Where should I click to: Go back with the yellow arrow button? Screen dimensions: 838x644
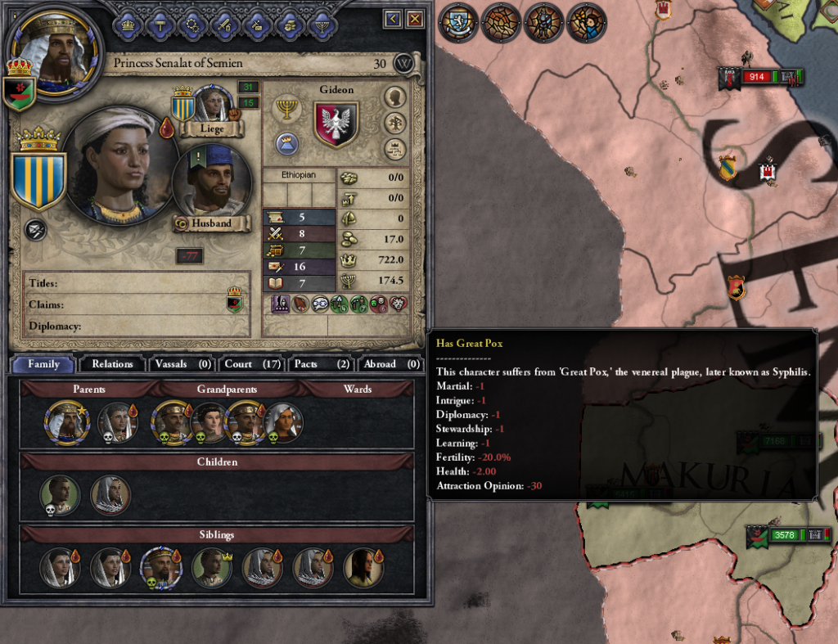(x=392, y=20)
